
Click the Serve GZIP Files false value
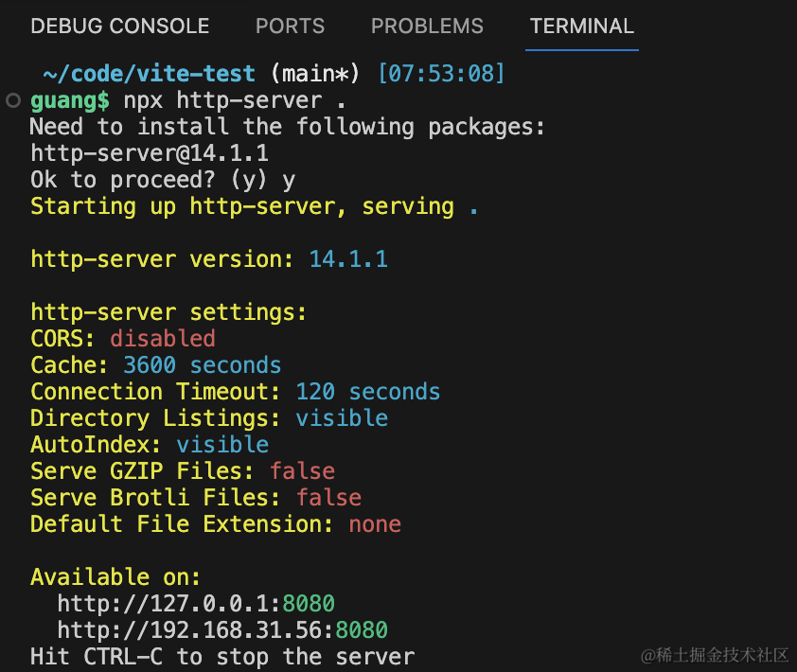pyautogui.click(x=302, y=471)
